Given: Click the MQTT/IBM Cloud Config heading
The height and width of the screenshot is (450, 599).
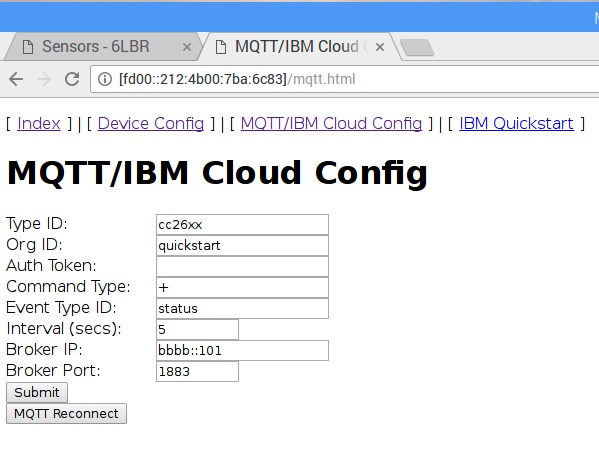Looking at the screenshot, I should [217, 173].
